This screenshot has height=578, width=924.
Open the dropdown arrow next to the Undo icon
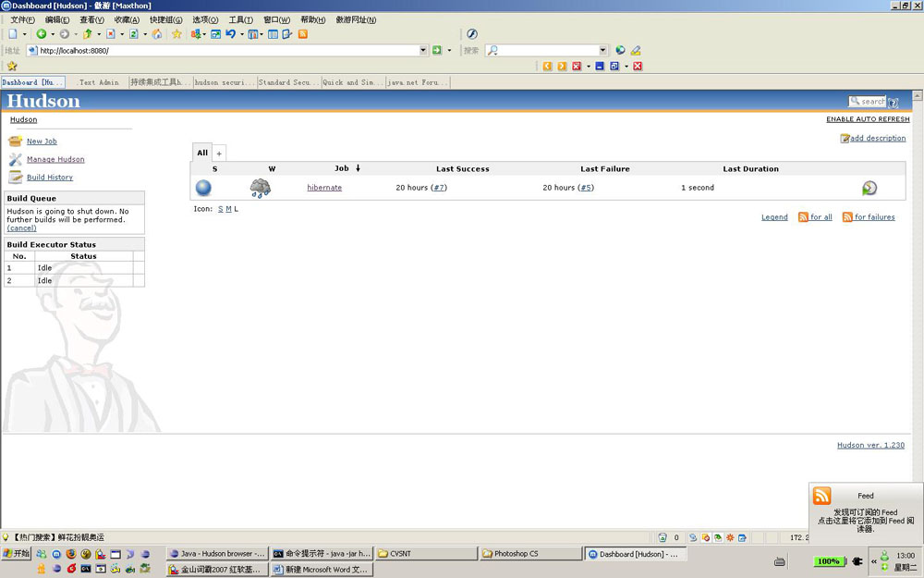[241, 34]
